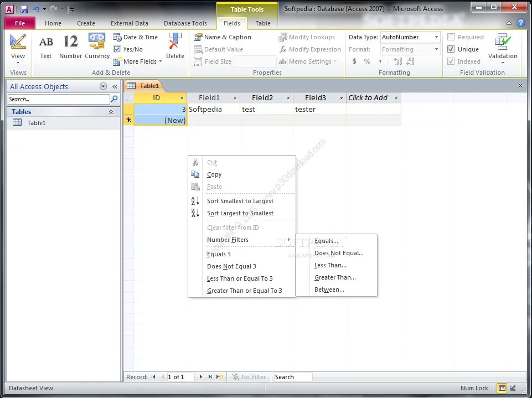This screenshot has width=532, height=398.
Task: Collapse the navigation pane shutter bar
Action: [x=115, y=86]
